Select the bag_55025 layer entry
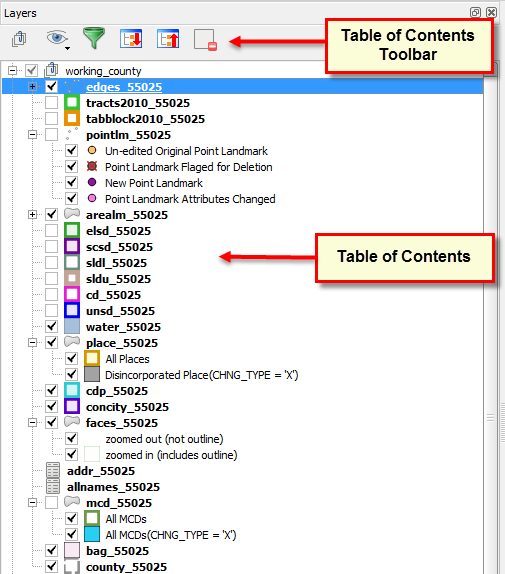 tap(117, 551)
